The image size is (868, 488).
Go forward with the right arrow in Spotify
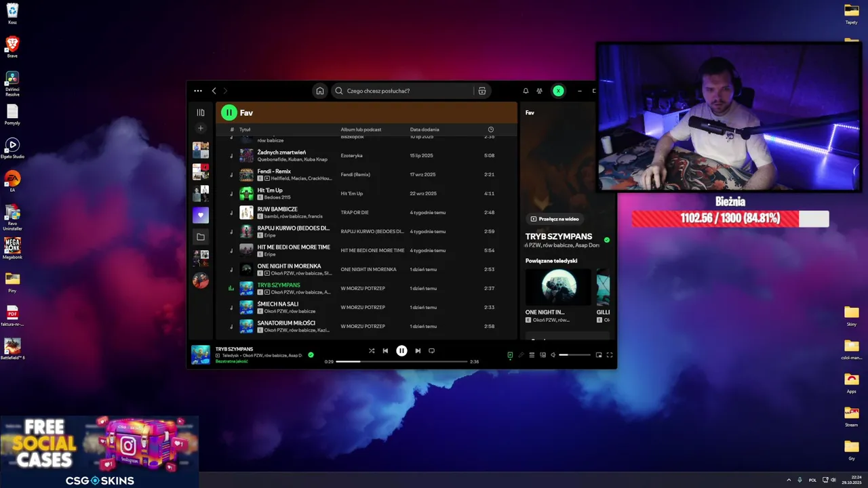(225, 91)
